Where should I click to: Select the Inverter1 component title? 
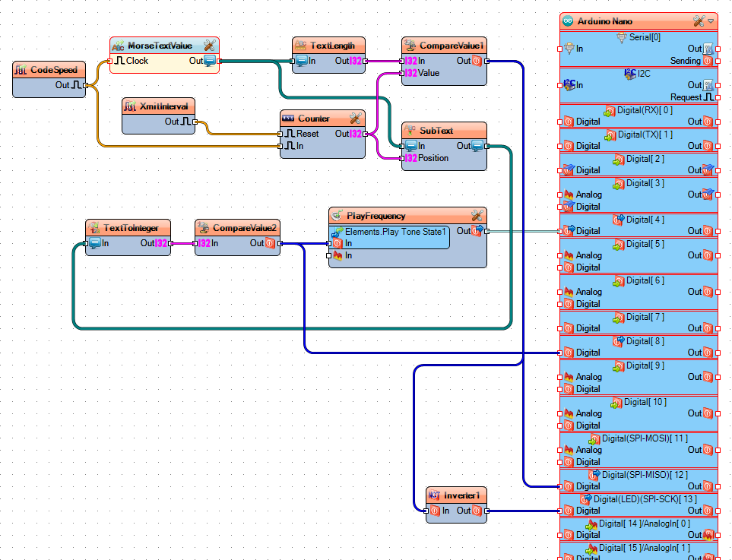[461, 495]
